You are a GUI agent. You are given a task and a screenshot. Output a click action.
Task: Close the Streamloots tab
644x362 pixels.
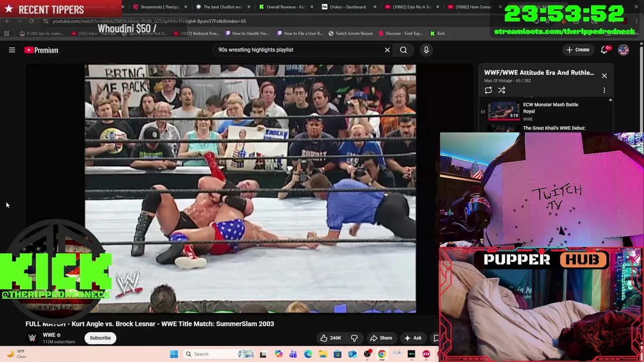coord(186,7)
